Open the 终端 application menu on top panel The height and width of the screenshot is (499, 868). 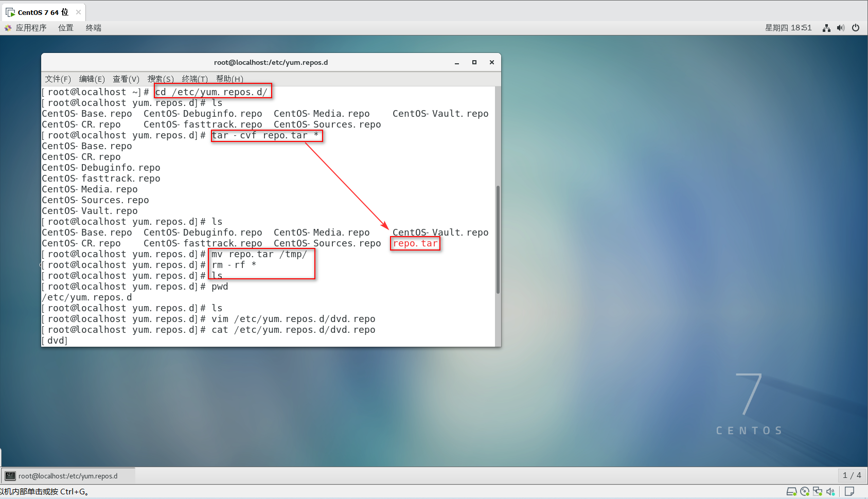tap(93, 28)
